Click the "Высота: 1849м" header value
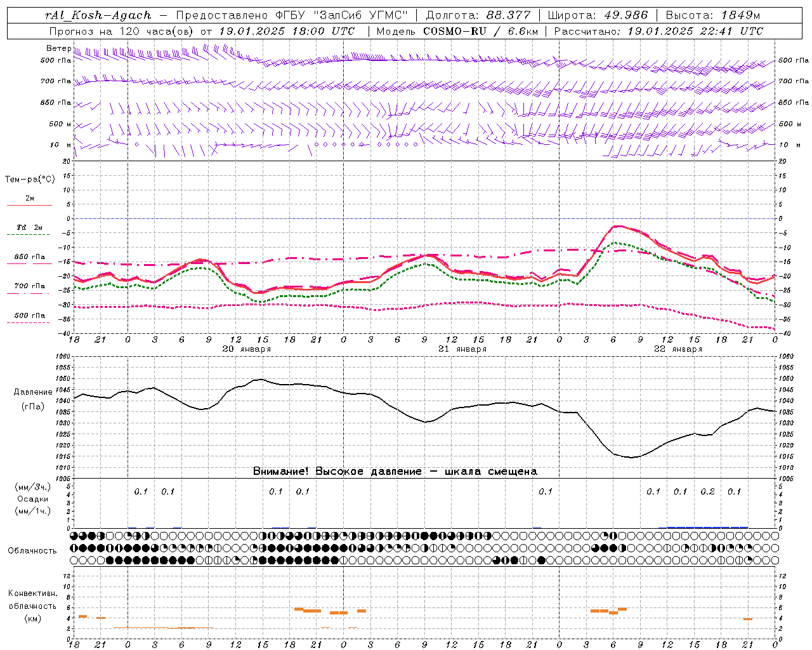 pyautogui.click(x=713, y=15)
